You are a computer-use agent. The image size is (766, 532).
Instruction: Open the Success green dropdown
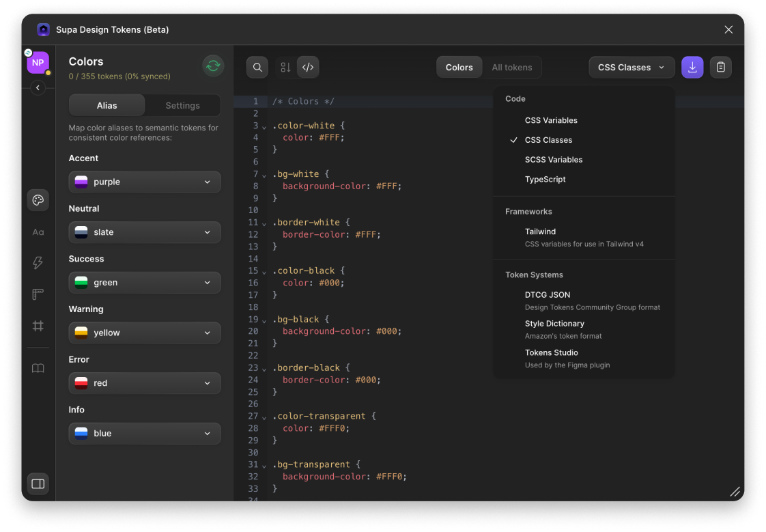145,282
